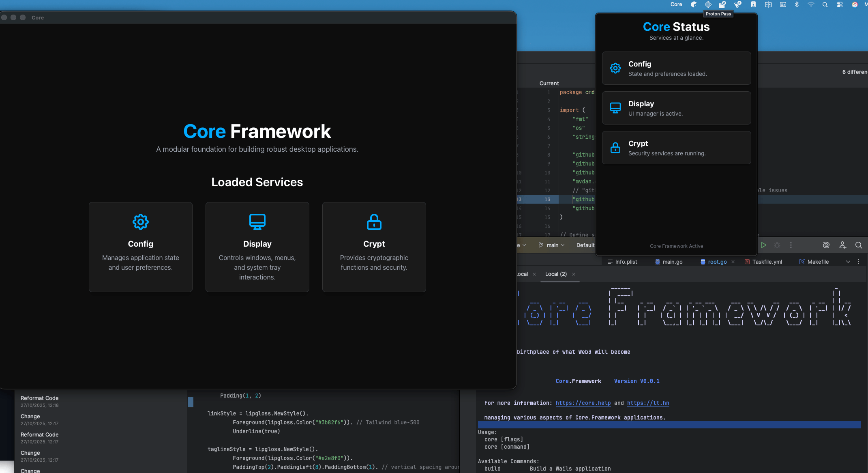Select the Makefile editor tab

coord(818,262)
